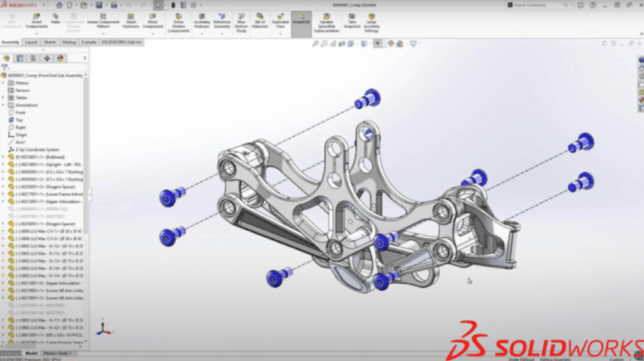Open the appearance color wheel tab
Screen dimensions: 644x361
click(x=60, y=58)
